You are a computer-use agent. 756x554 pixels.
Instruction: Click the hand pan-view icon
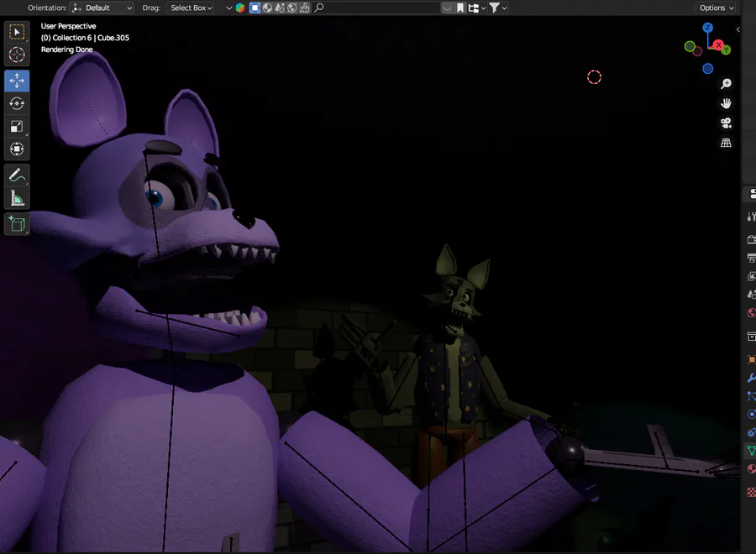726,103
